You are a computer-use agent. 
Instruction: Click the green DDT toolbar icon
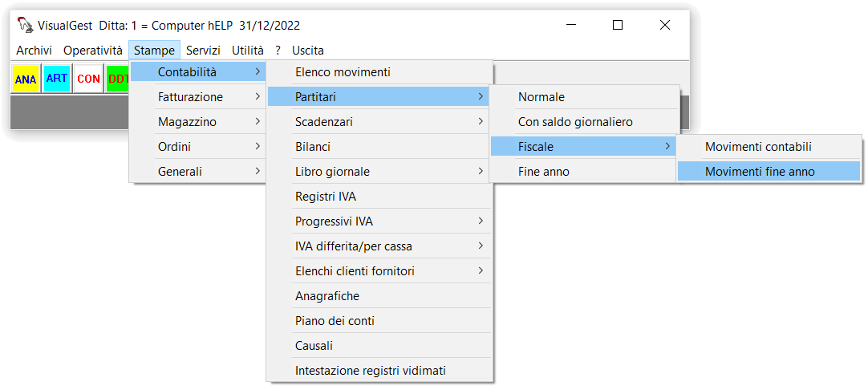(x=118, y=79)
